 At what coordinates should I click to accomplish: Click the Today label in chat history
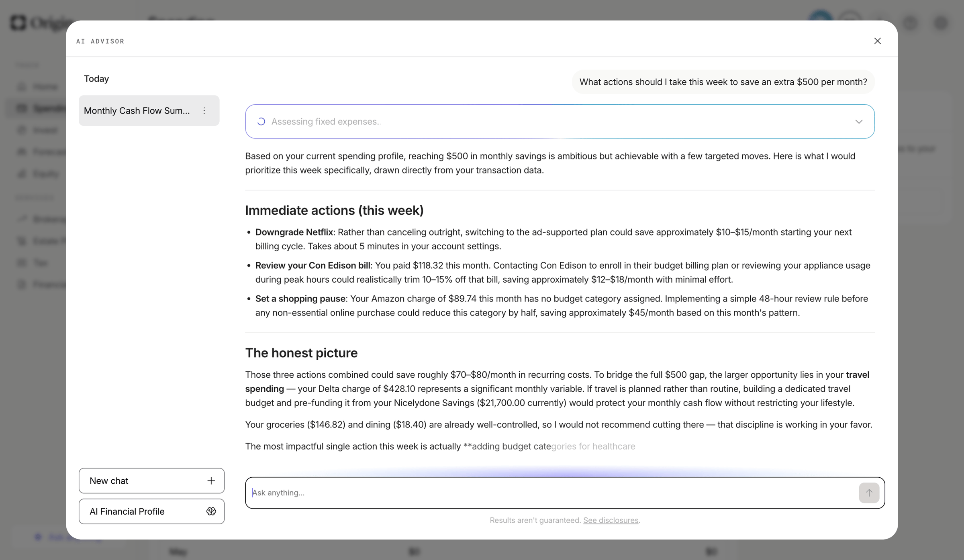(x=96, y=79)
